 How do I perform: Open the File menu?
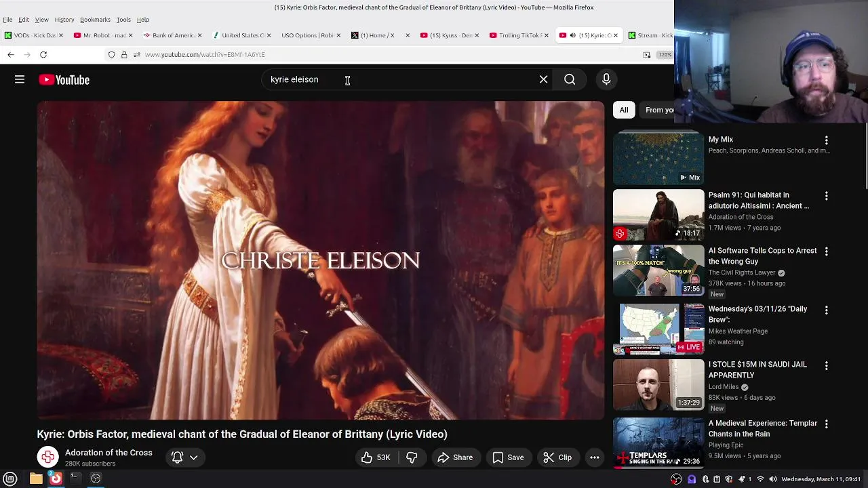click(x=7, y=20)
